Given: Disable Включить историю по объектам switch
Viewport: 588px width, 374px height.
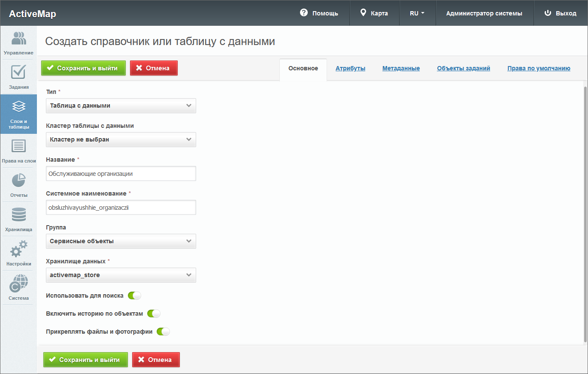Looking at the screenshot, I should point(154,314).
